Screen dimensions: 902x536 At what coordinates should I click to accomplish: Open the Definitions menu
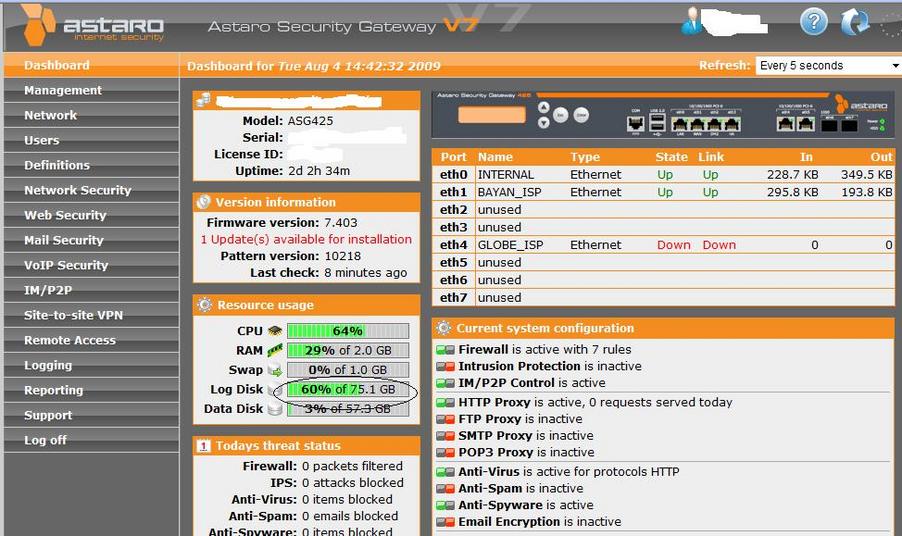tap(91, 165)
